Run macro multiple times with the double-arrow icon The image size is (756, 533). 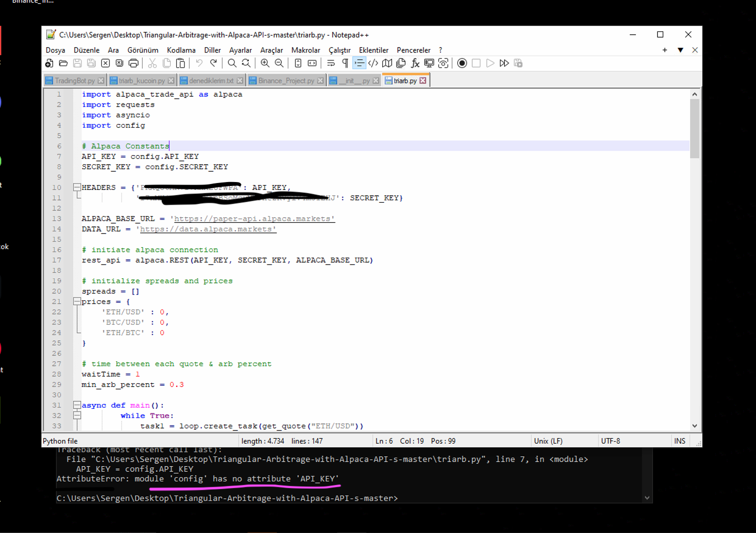[504, 63]
